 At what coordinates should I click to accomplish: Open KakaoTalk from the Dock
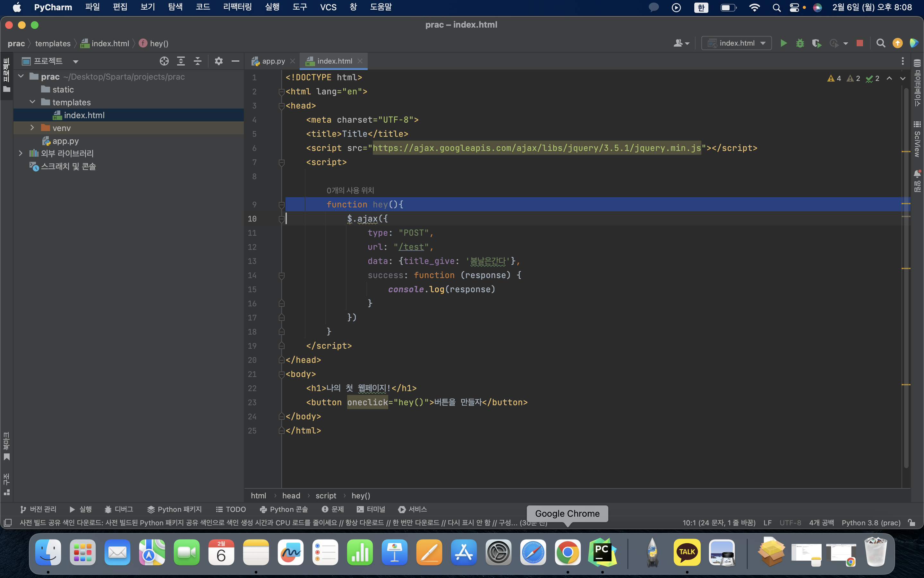tap(687, 552)
